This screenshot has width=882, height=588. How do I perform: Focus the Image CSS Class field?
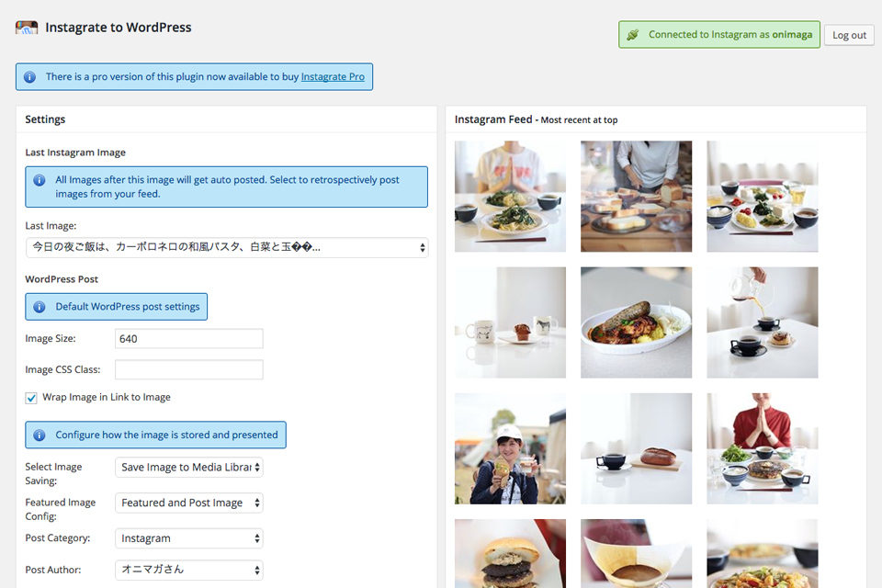coord(189,369)
